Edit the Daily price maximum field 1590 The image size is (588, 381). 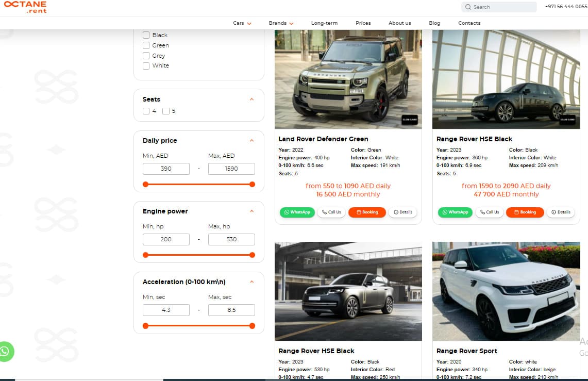click(231, 169)
